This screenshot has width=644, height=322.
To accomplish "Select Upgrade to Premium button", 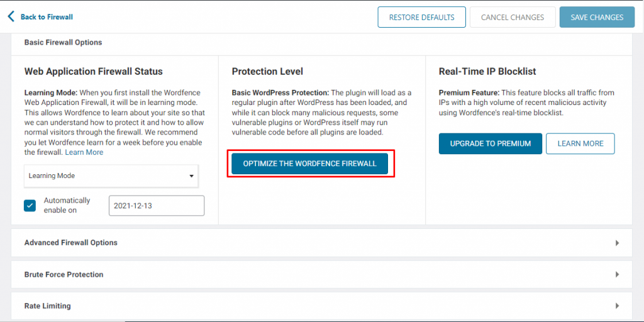I will pyautogui.click(x=490, y=143).
